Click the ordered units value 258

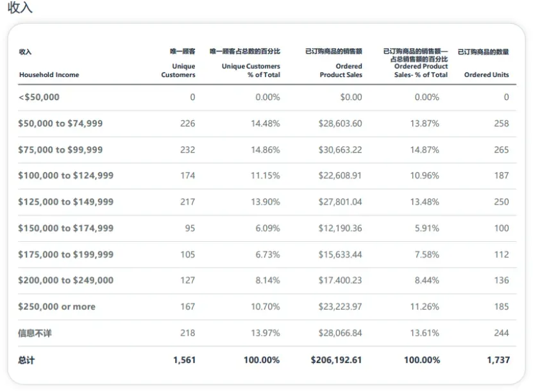[502, 123]
